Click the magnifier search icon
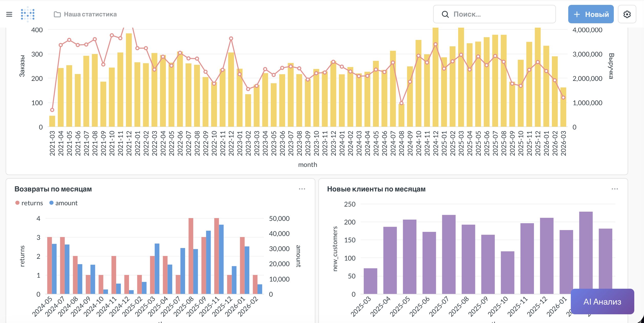 445,14
